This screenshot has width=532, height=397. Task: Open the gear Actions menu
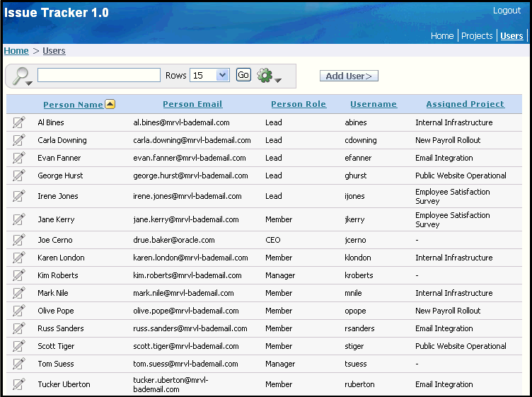269,76
